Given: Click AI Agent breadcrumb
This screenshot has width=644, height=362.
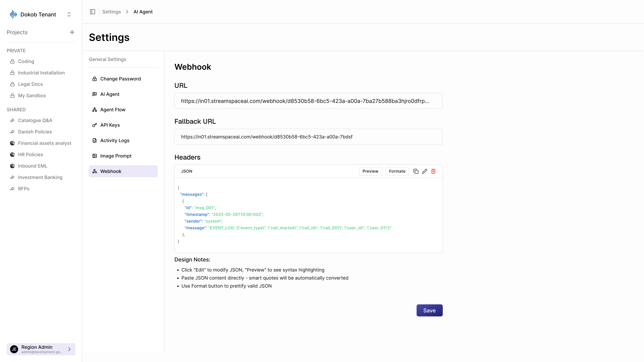Looking at the screenshot, I should click(143, 12).
